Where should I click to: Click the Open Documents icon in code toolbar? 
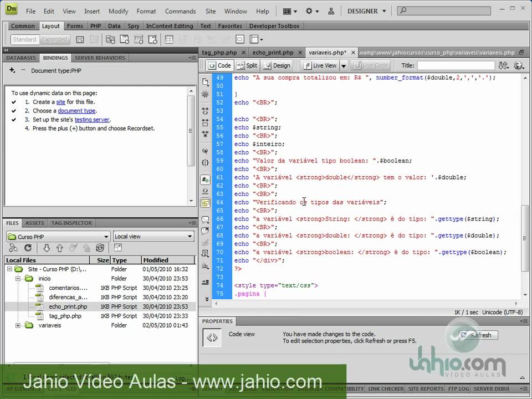click(205, 82)
